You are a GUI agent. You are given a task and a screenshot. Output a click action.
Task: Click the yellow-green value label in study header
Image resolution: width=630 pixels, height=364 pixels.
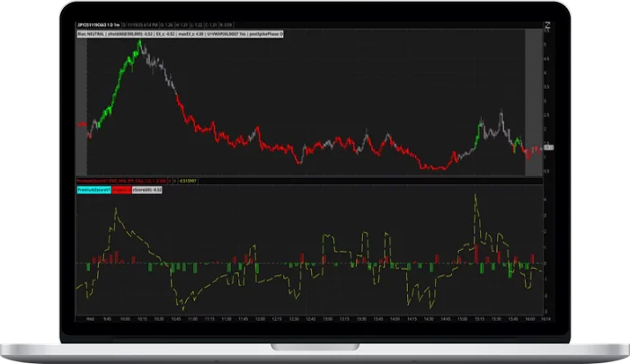click(190, 181)
